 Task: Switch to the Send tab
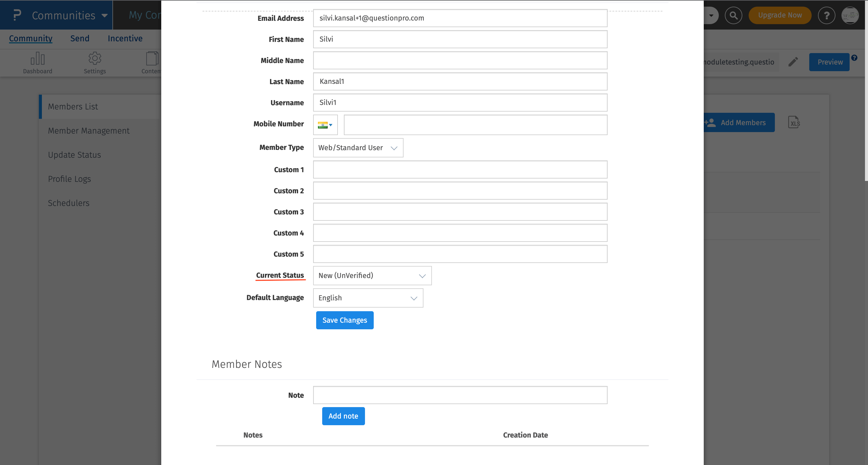(79, 38)
